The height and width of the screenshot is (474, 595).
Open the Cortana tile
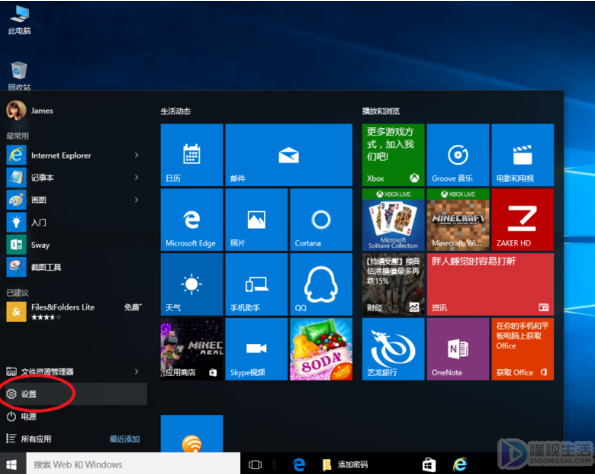coord(321,220)
